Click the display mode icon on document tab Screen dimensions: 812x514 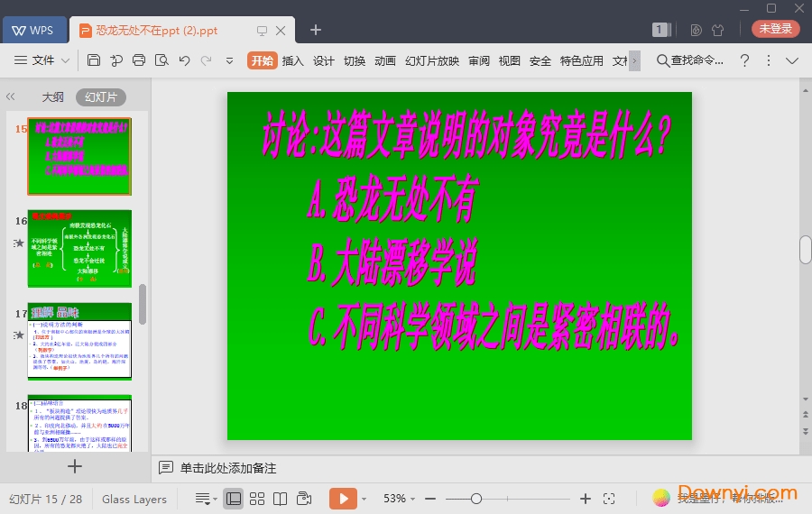click(262, 31)
